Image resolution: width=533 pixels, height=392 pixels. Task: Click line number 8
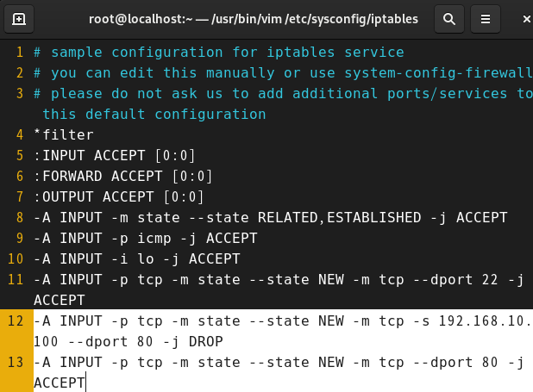pos(20,217)
